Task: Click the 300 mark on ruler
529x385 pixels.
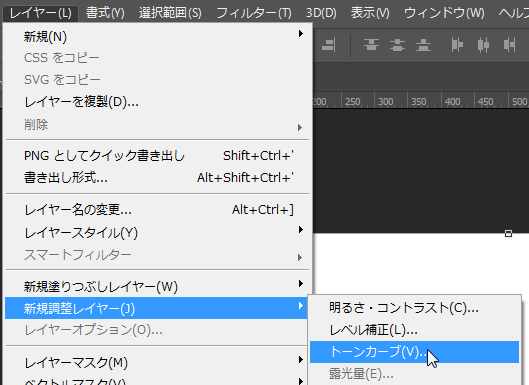Action: (385, 102)
